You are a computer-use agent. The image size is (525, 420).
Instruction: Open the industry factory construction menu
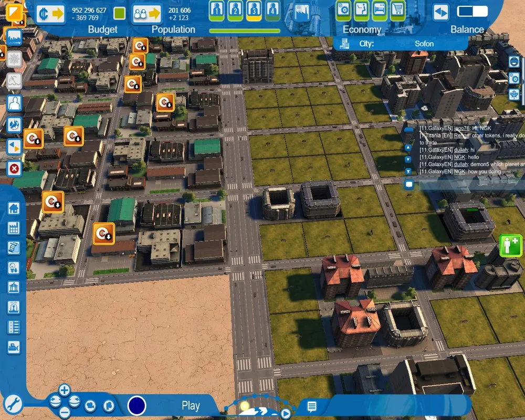14,228
